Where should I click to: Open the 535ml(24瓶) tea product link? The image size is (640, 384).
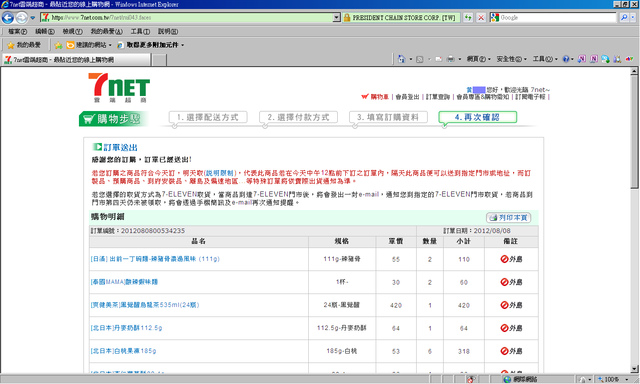[x=145, y=305]
